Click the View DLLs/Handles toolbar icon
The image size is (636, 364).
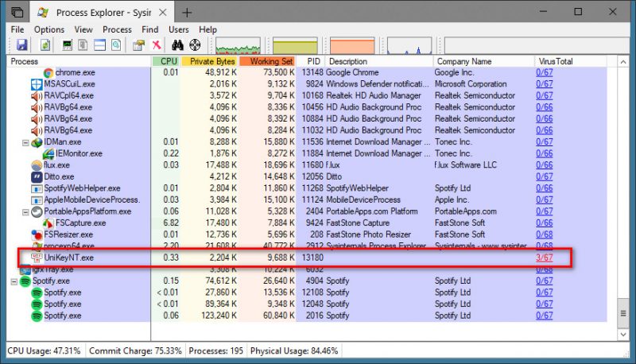[x=116, y=45]
